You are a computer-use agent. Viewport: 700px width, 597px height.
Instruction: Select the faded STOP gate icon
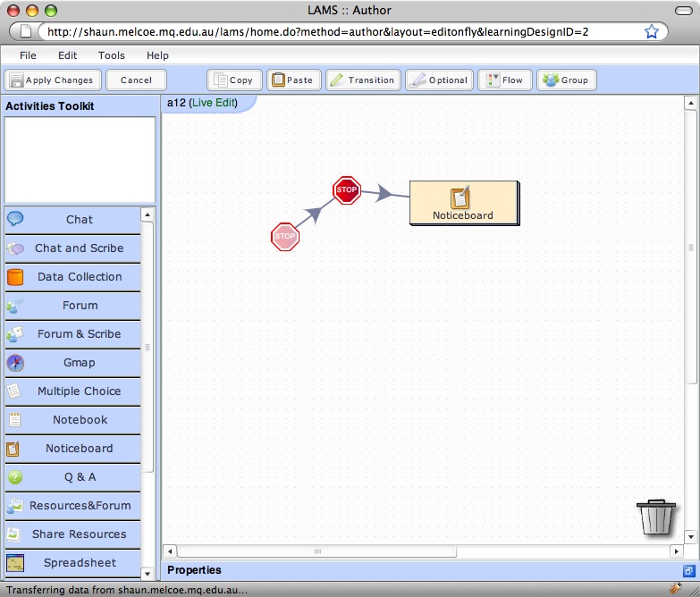pos(285,237)
